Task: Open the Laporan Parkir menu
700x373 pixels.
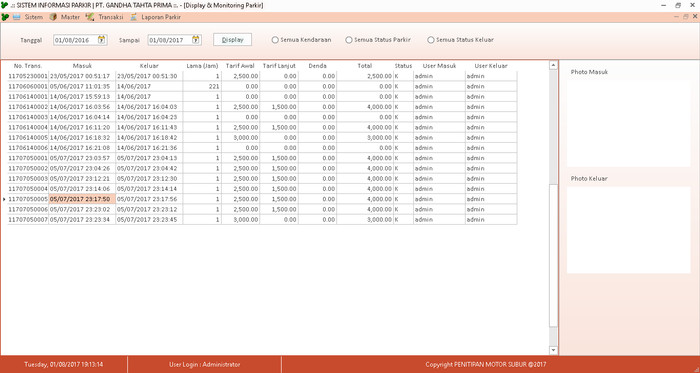Action: point(161,17)
